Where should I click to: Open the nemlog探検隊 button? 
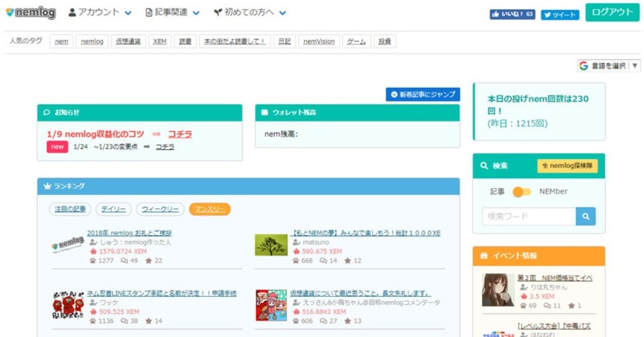[x=568, y=166]
